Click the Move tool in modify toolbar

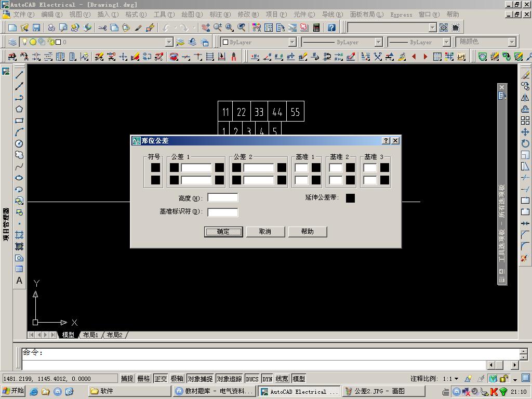tap(525, 132)
